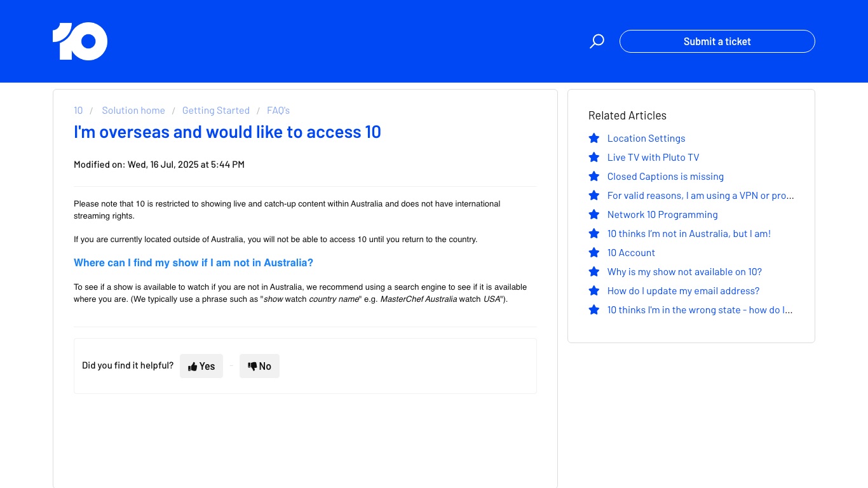Open Closed Captions is missing article

(x=665, y=177)
